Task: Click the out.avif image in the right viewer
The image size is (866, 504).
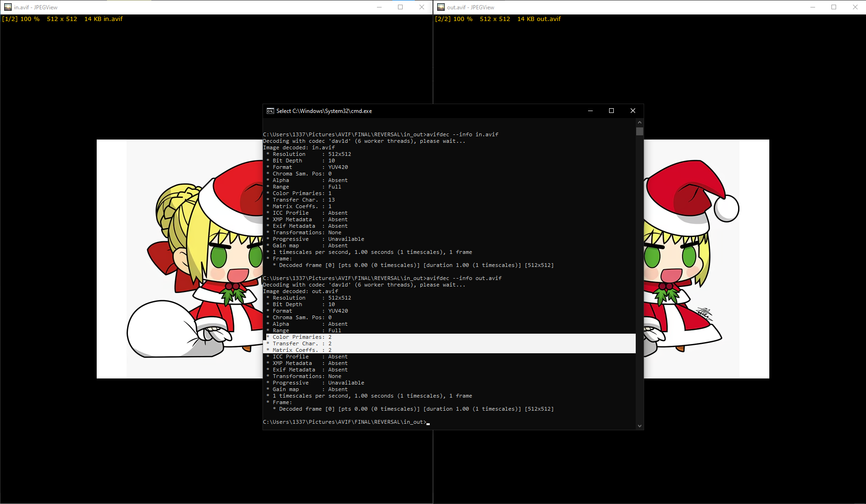Action: point(707,259)
